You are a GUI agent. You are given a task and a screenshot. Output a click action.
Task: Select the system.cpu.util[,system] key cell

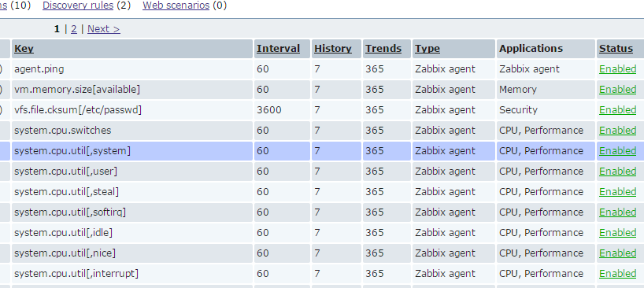pyautogui.click(x=132, y=151)
